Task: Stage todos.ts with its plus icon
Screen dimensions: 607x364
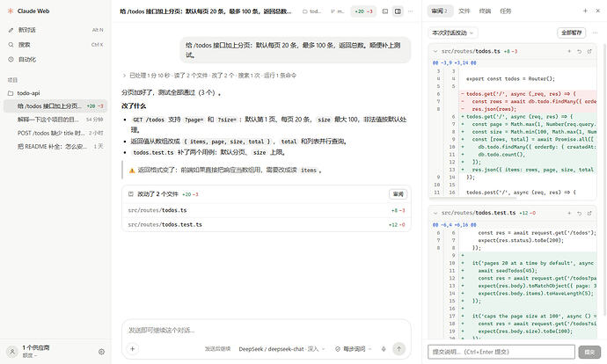Action: click(569, 51)
